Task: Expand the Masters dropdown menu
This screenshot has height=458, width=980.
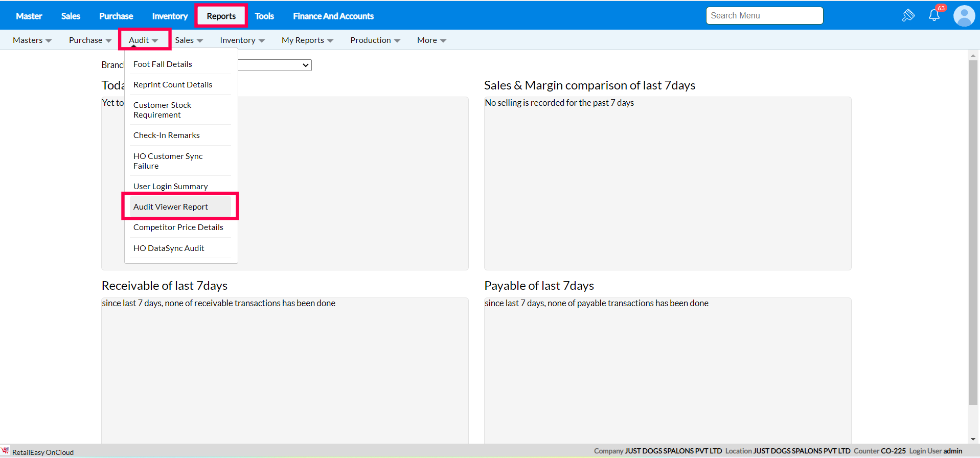Action: point(32,40)
